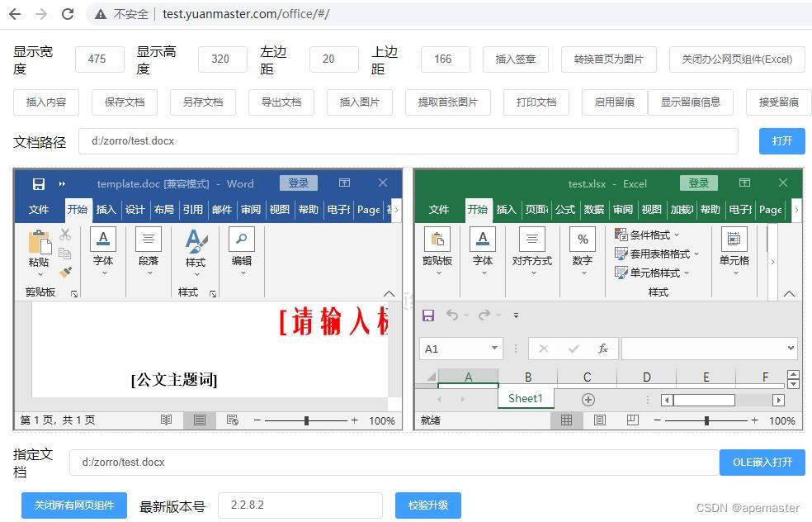Click the 文档路径 input field
Screen dimensions: 812x522
coord(408,141)
